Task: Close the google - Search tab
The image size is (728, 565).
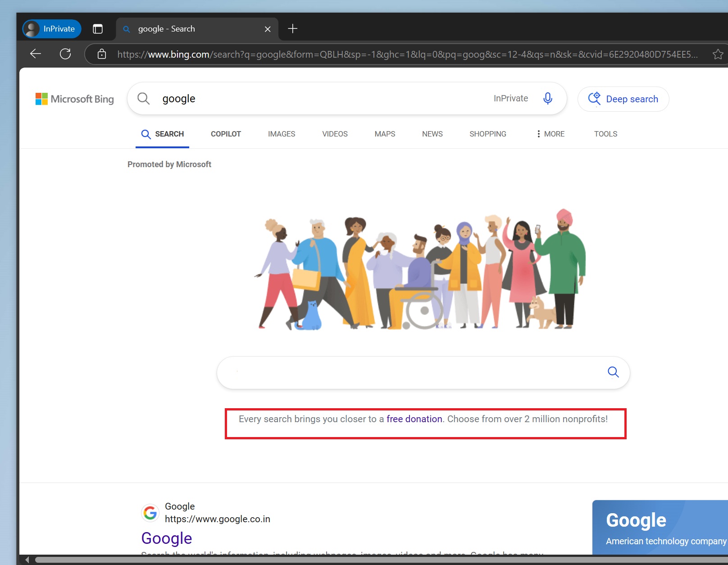Action: click(x=268, y=28)
